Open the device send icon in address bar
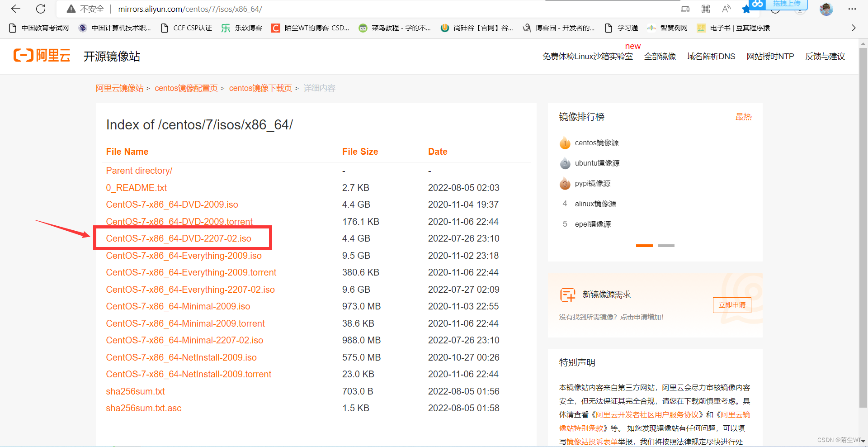This screenshot has height=447, width=868. [685, 9]
